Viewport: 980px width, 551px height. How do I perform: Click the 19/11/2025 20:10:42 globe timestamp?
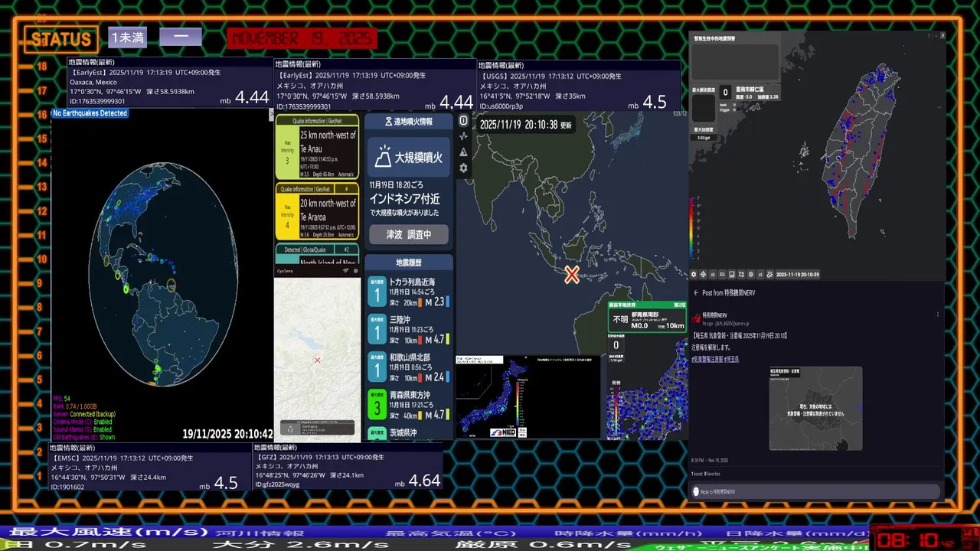coord(227,434)
